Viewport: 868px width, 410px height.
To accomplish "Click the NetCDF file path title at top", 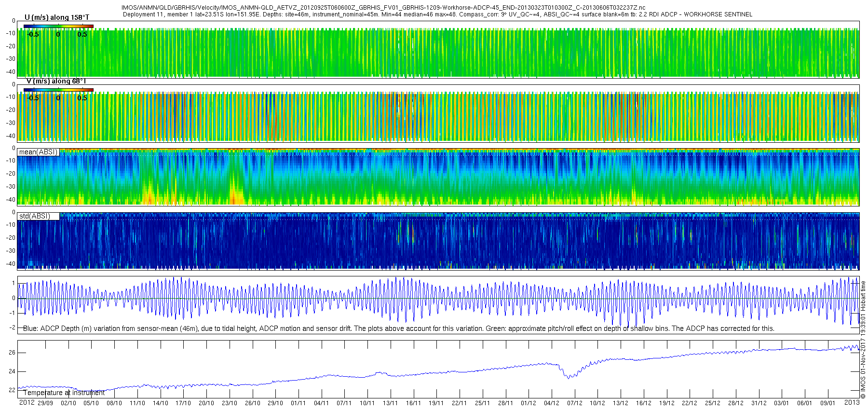I will [383, 8].
